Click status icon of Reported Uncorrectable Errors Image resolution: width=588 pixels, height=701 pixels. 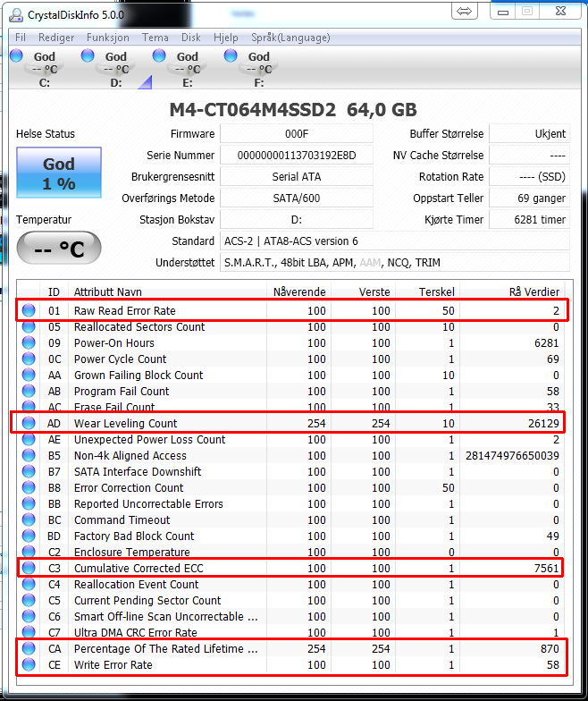pos(29,503)
